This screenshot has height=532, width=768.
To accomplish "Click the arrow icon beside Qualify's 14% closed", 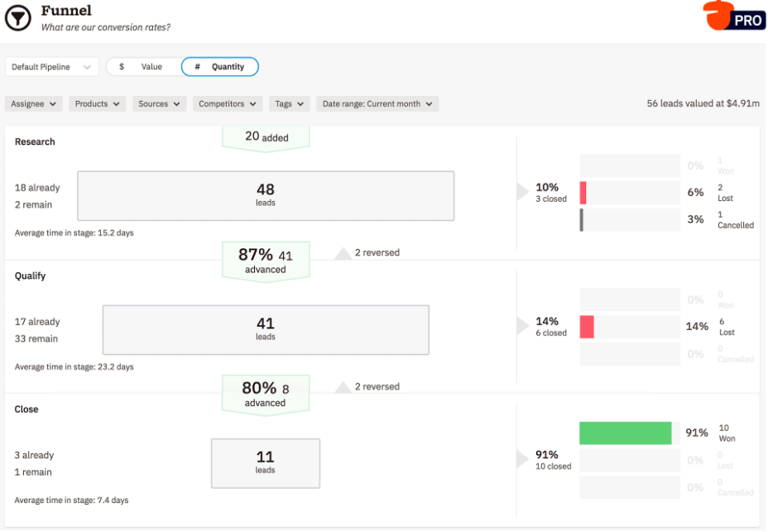I will pos(521,327).
